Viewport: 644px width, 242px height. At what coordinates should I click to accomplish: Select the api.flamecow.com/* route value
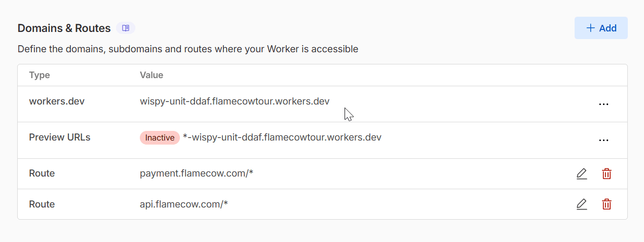point(184,204)
